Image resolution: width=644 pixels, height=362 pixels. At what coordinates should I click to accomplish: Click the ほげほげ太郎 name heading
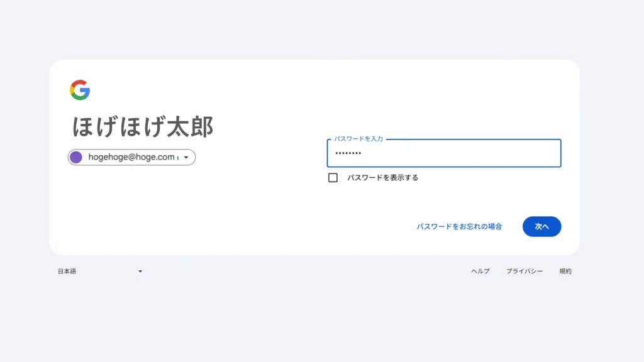(x=143, y=127)
